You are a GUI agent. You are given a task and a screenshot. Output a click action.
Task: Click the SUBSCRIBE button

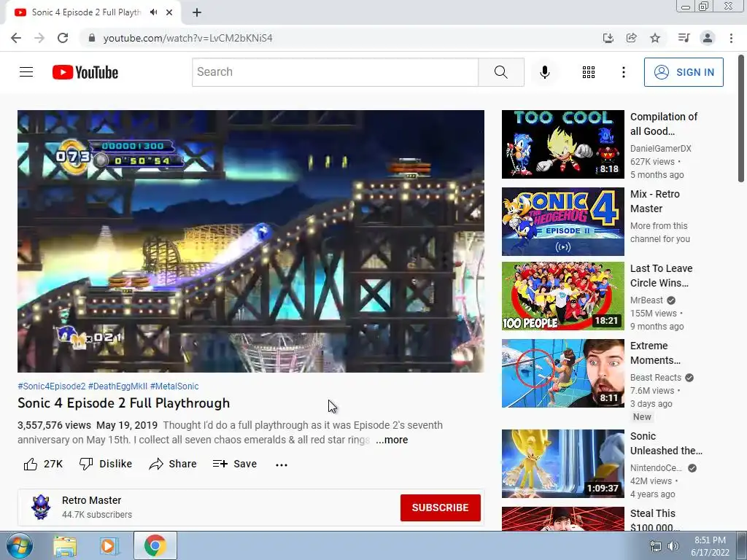tap(440, 507)
